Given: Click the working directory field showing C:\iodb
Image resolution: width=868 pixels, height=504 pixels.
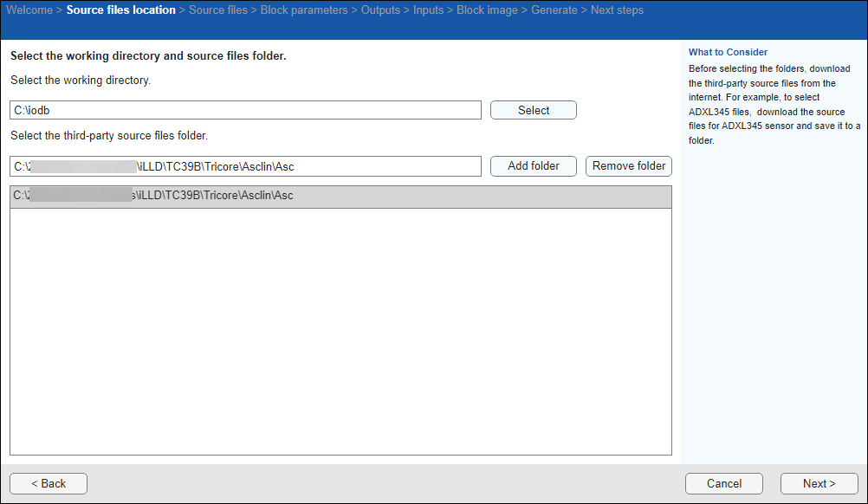Looking at the screenshot, I should [x=245, y=110].
